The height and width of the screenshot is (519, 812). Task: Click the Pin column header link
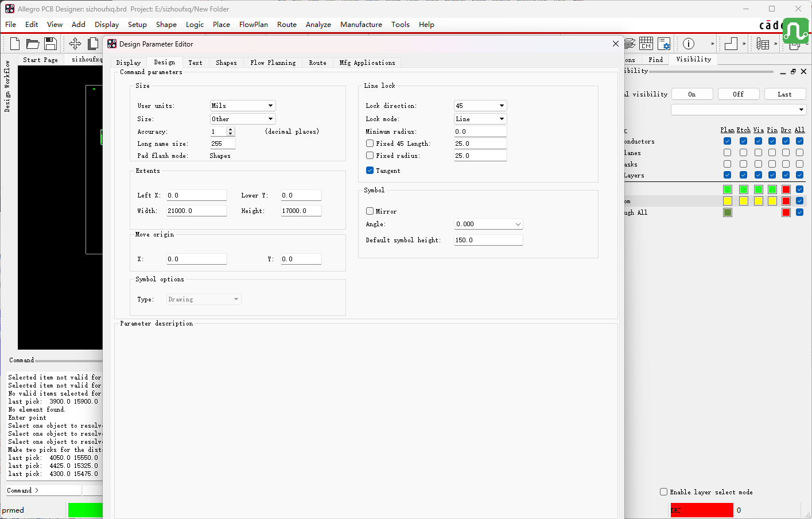(772, 130)
